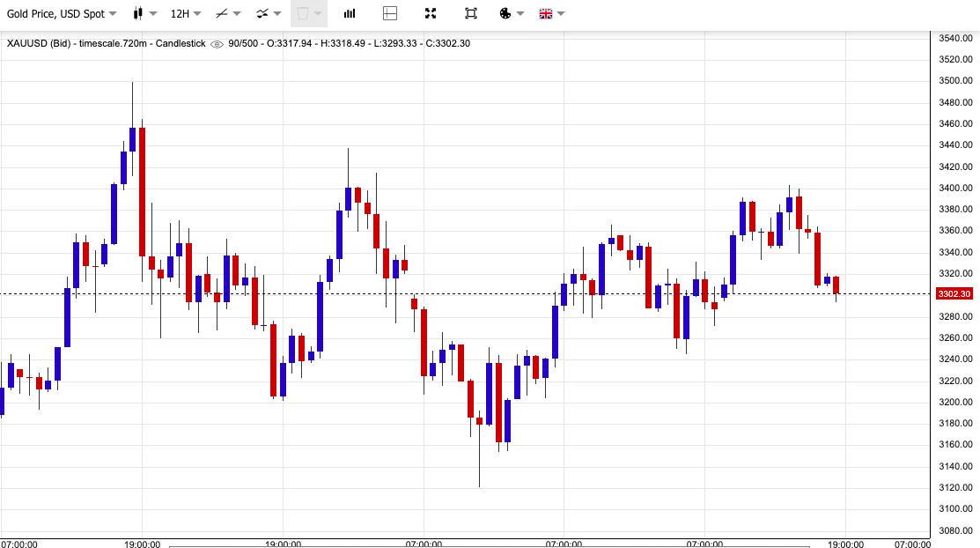Click the dropdown arrow beside the palette icon
The height and width of the screenshot is (548, 980).
tap(520, 13)
